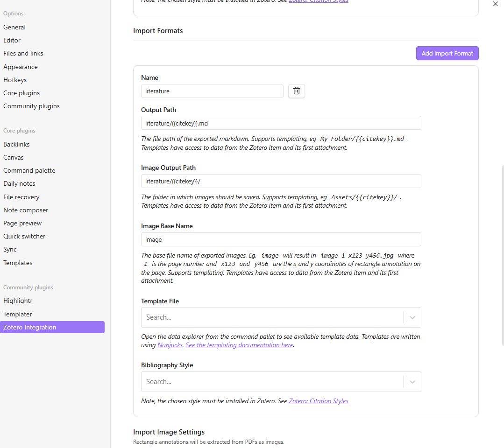Expand the Template File dropdown
Screen dimensions: 504x448
tap(412, 317)
